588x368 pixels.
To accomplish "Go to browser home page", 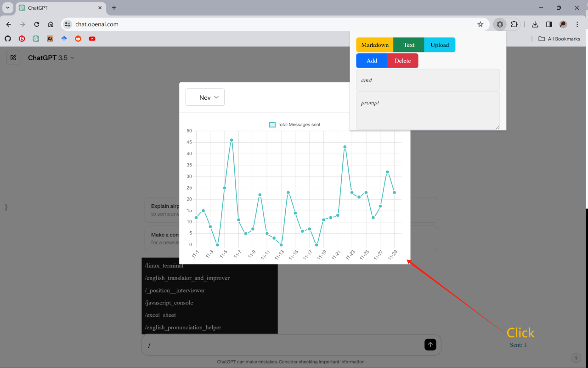I will pyautogui.click(x=51, y=24).
